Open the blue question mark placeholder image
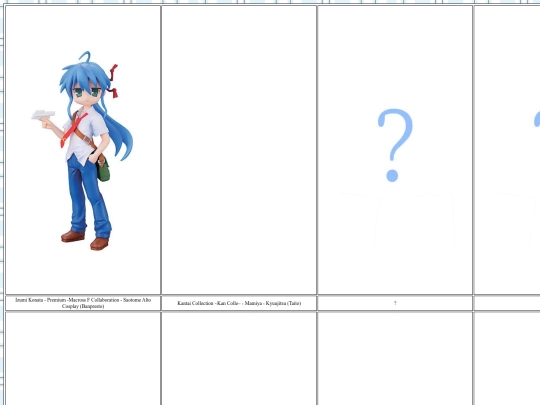Viewport: 540px width, 405px height. pos(395,145)
